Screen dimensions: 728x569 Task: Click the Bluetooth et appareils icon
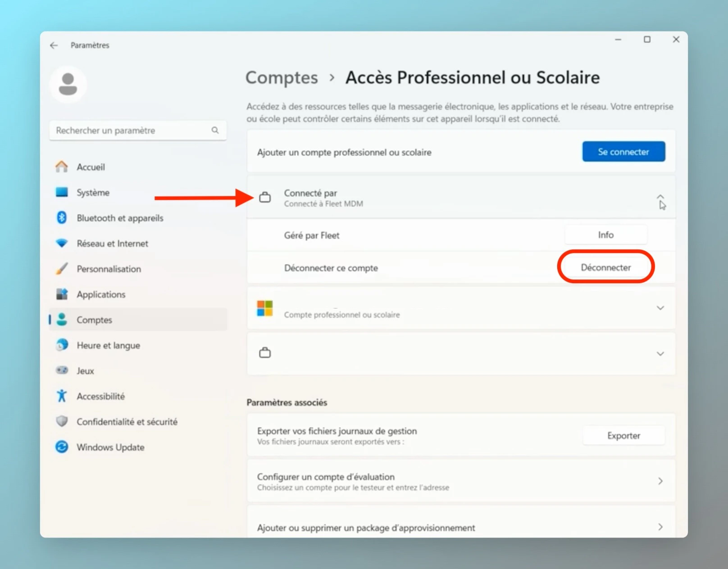[x=61, y=218]
